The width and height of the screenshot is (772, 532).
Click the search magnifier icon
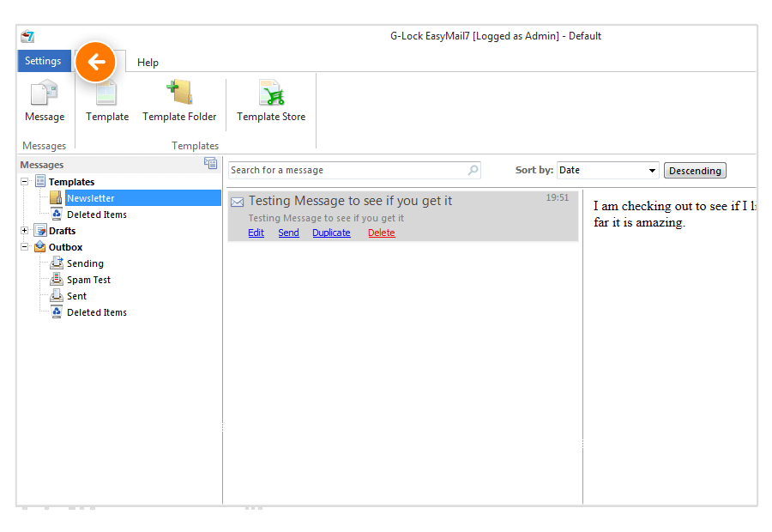(x=473, y=170)
